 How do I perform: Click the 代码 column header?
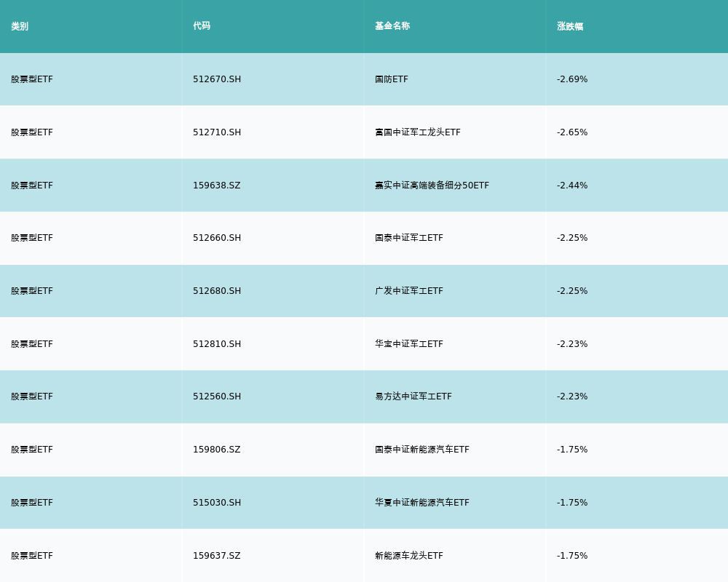[x=202, y=26]
